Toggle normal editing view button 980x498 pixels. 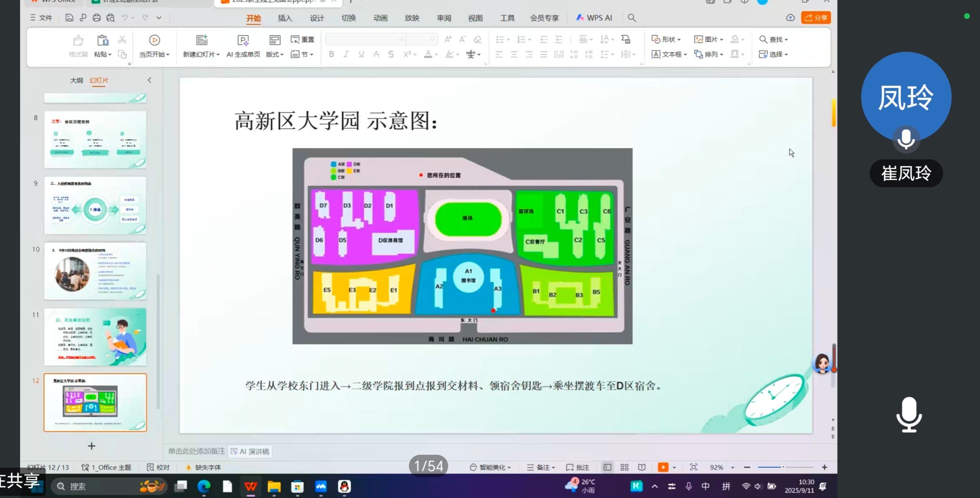[607, 467]
